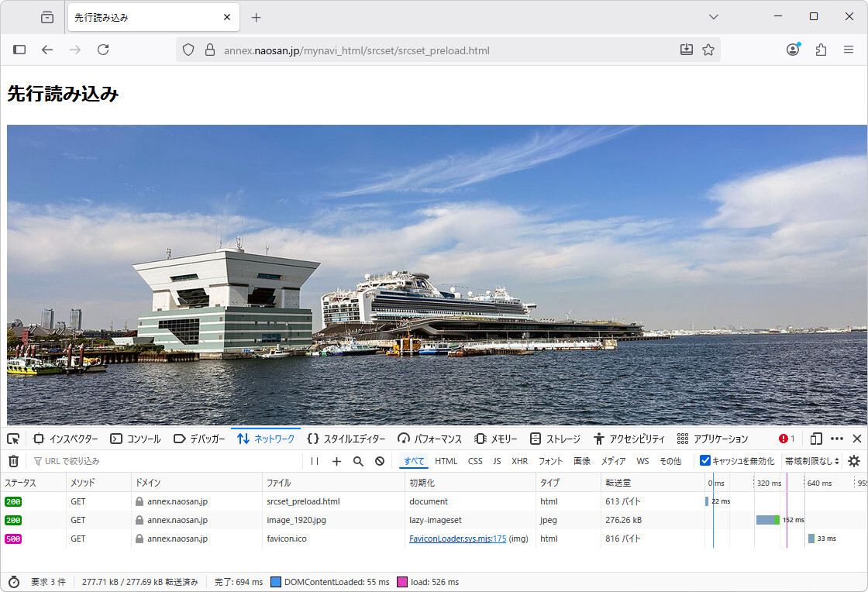Pause network request recording

pyautogui.click(x=315, y=461)
